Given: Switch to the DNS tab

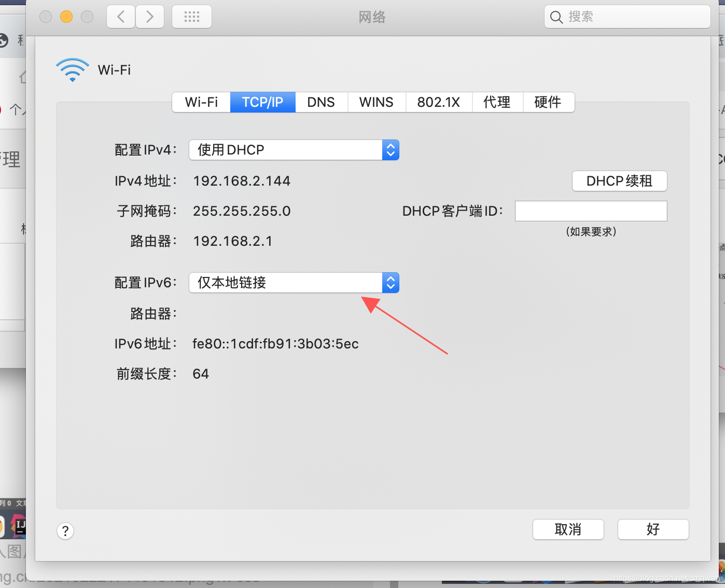Looking at the screenshot, I should pyautogui.click(x=321, y=102).
